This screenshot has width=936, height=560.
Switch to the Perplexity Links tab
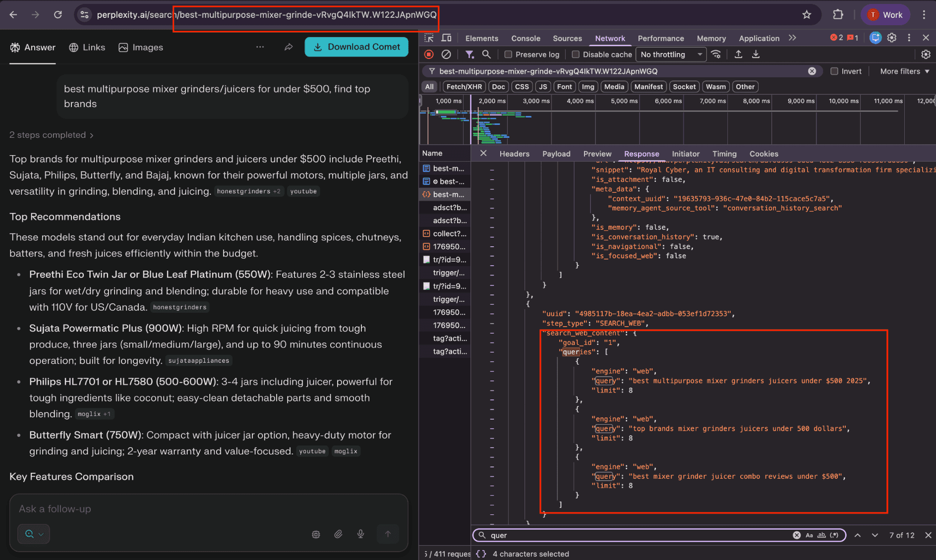click(x=87, y=47)
